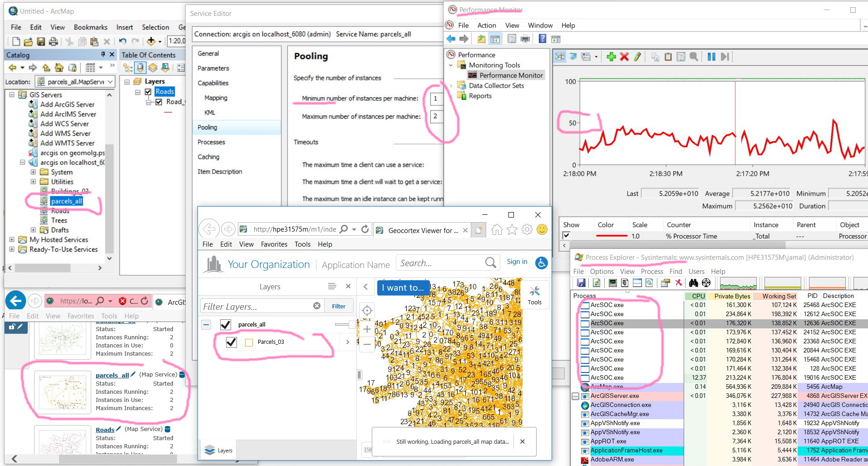
Task: Click the red Kill Process icon in Process Explorer
Action: coord(678,283)
